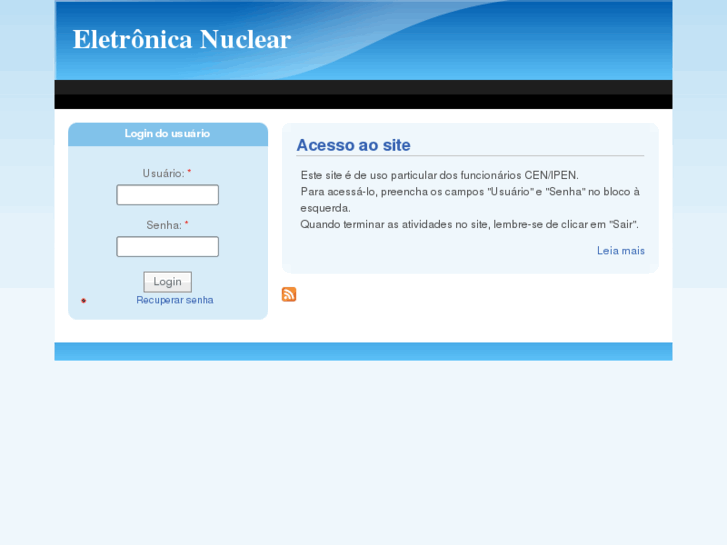The height and width of the screenshot is (545, 727).
Task: Submit the form with Login button
Action: point(167,282)
